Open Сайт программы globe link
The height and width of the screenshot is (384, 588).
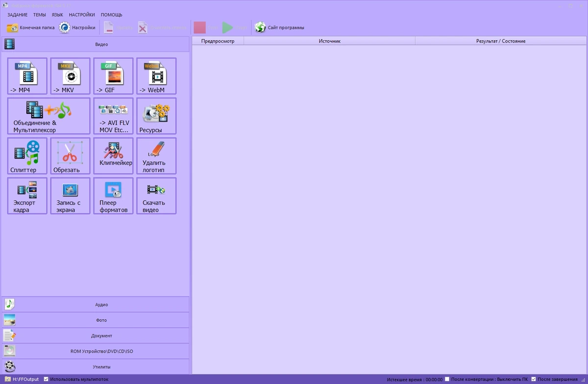[280, 27]
